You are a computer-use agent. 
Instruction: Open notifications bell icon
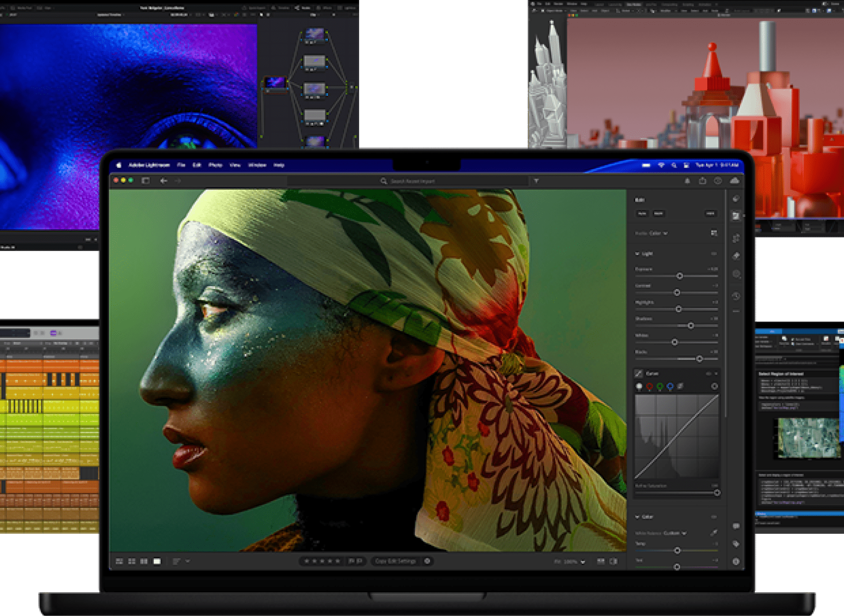click(x=687, y=181)
